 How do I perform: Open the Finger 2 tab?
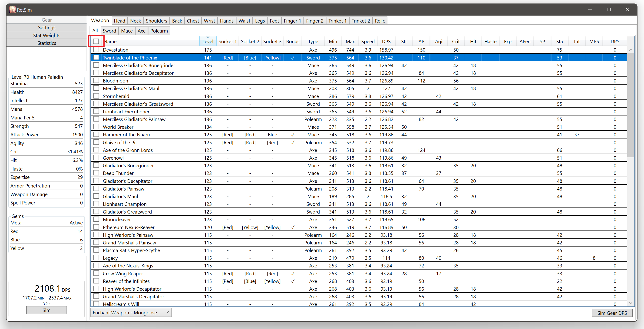(314, 21)
